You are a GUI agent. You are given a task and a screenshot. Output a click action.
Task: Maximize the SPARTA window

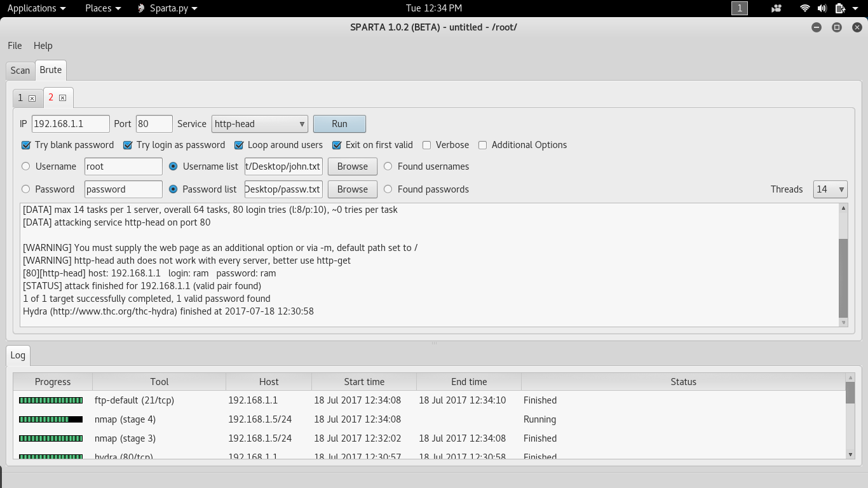(x=837, y=27)
